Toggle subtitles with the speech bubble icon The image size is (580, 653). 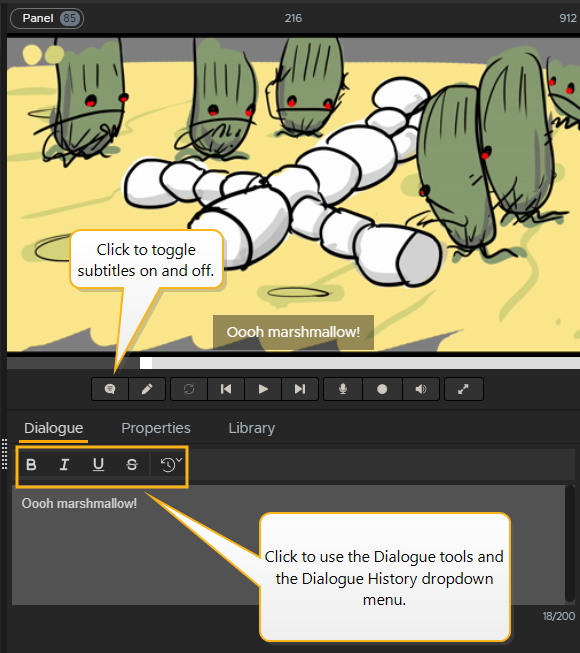point(110,389)
